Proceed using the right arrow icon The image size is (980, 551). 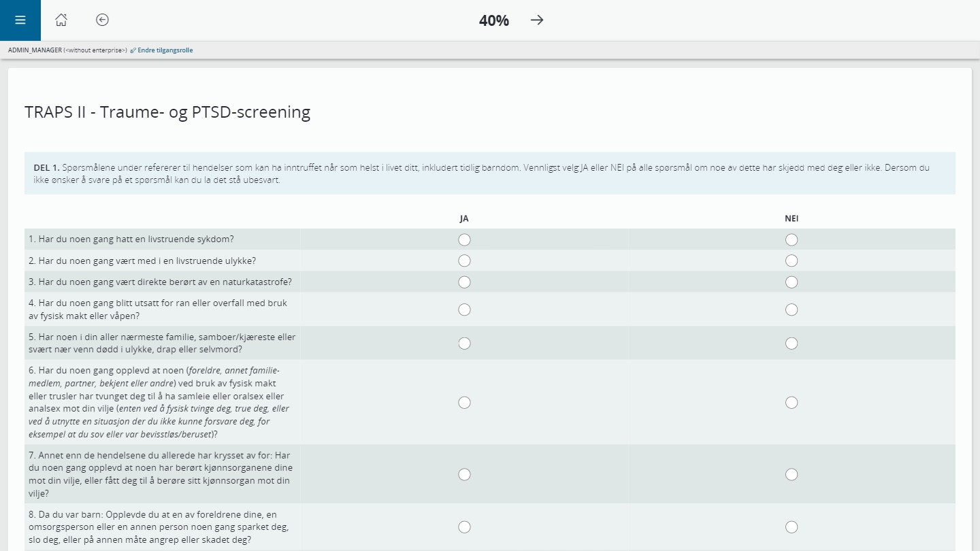click(x=537, y=20)
